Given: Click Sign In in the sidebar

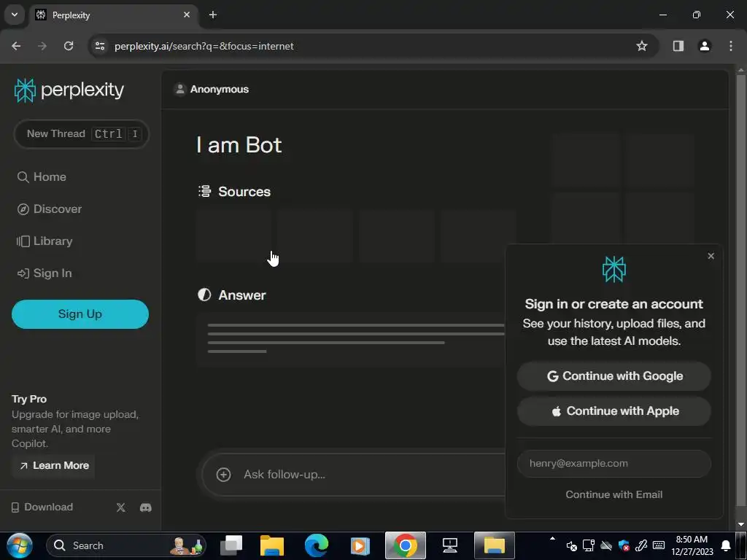Looking at the screenshot, I should point(44,273).
